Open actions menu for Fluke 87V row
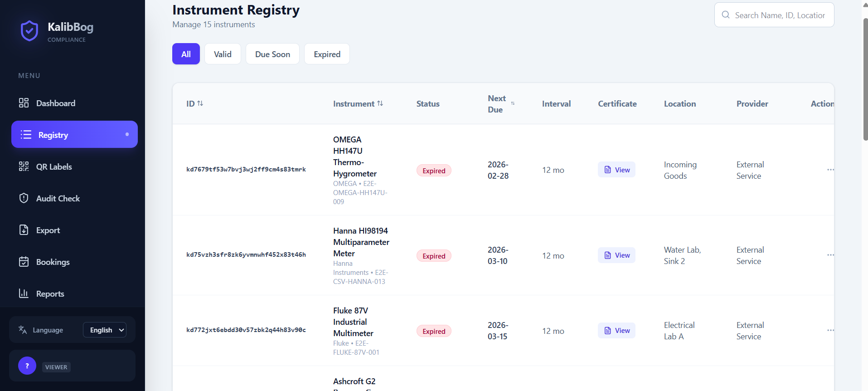868x391 pixels. (830, 330)
